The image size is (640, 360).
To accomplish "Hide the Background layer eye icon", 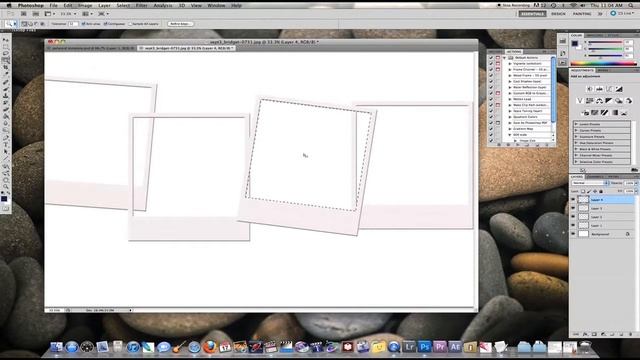I will tap(573, 234).
